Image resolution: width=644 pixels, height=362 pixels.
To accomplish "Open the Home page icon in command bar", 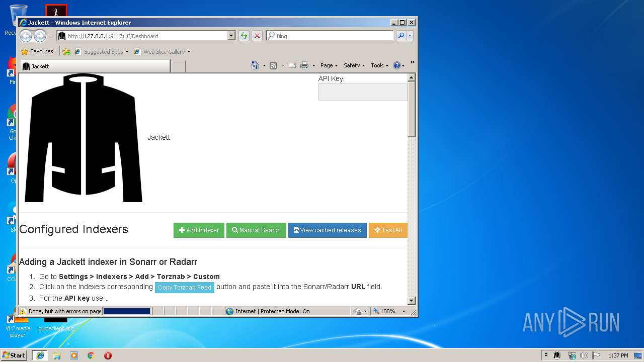I will 255,65.
